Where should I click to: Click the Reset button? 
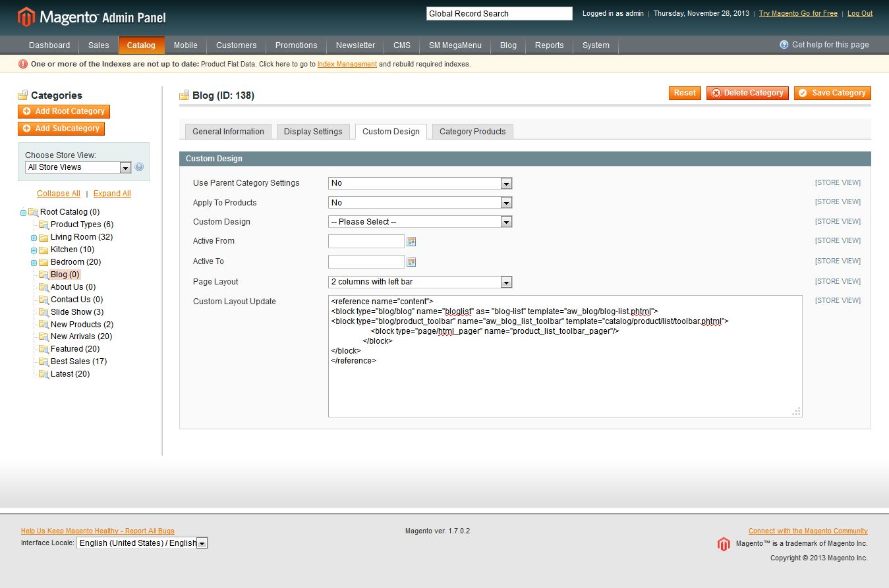pos(685,93)
